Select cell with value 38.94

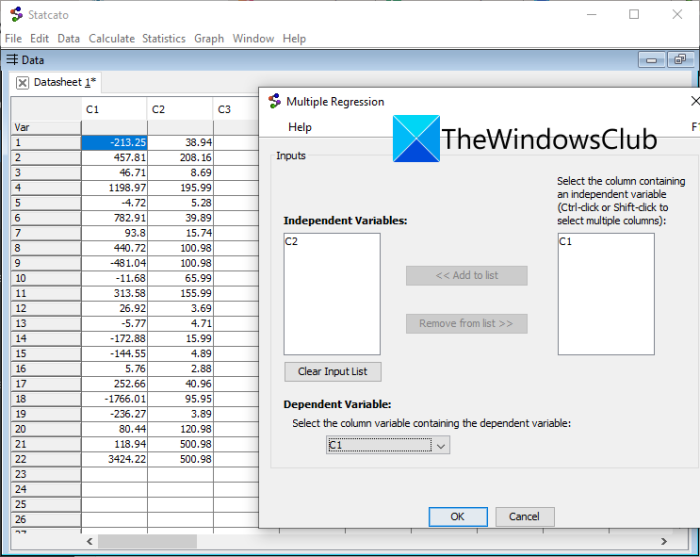[180, 142]
